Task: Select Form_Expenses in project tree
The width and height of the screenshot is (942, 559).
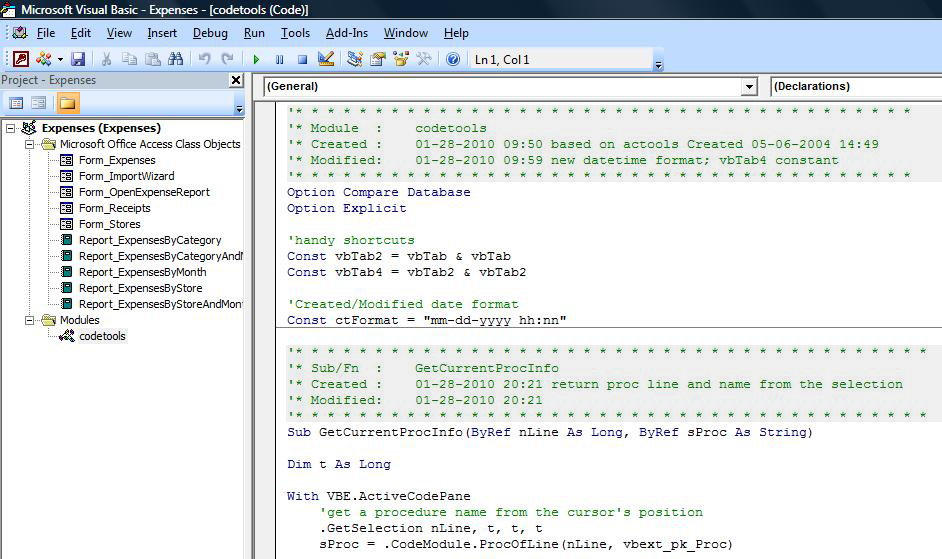Action: click(x=117, y=160)
